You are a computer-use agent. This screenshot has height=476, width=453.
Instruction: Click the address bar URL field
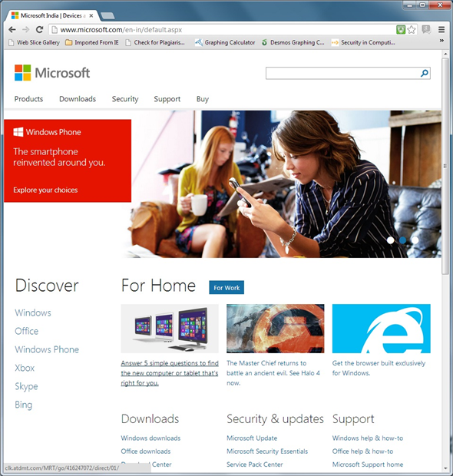coord(225,30)
